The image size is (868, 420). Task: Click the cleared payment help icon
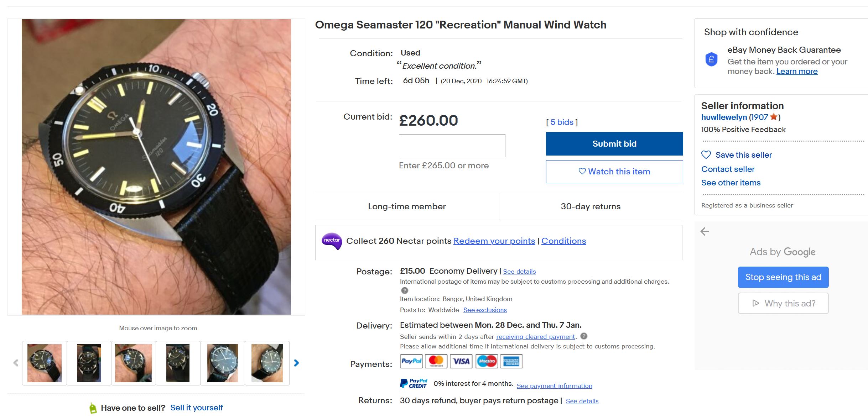point(584,336)
